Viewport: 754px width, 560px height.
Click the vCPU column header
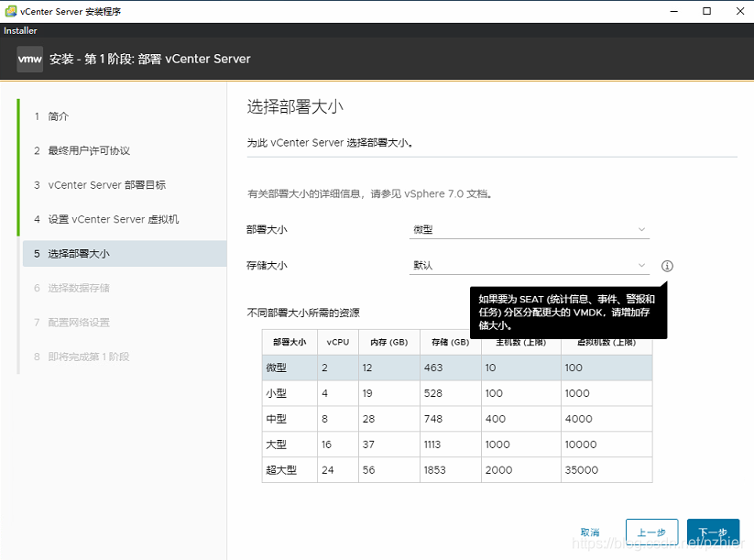tap(337, 342)
